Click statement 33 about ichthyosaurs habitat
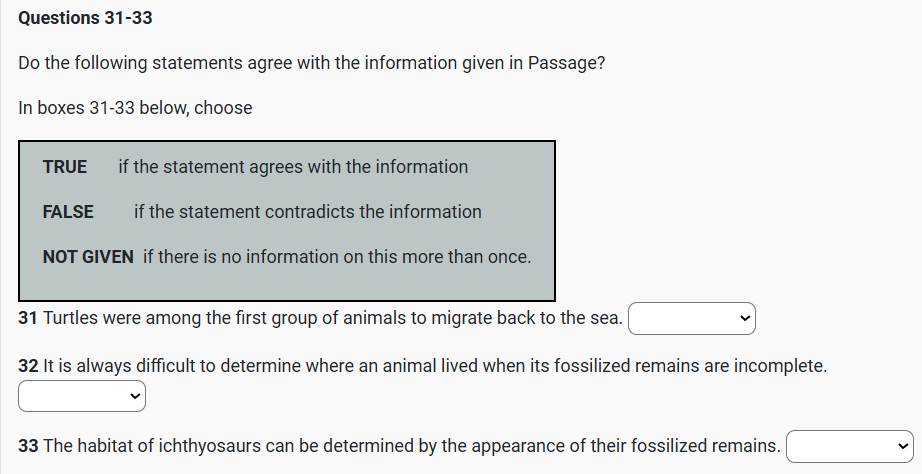 coord(411,446)
